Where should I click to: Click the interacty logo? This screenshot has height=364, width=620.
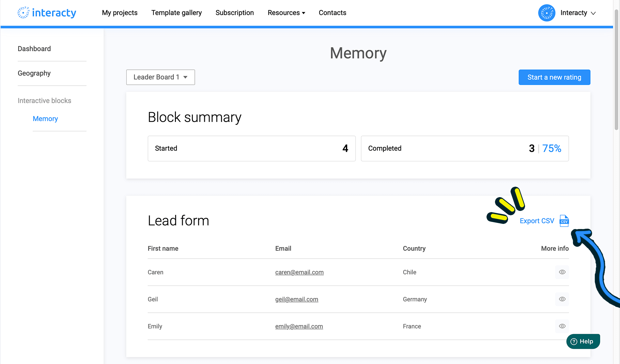click(47, 13)
